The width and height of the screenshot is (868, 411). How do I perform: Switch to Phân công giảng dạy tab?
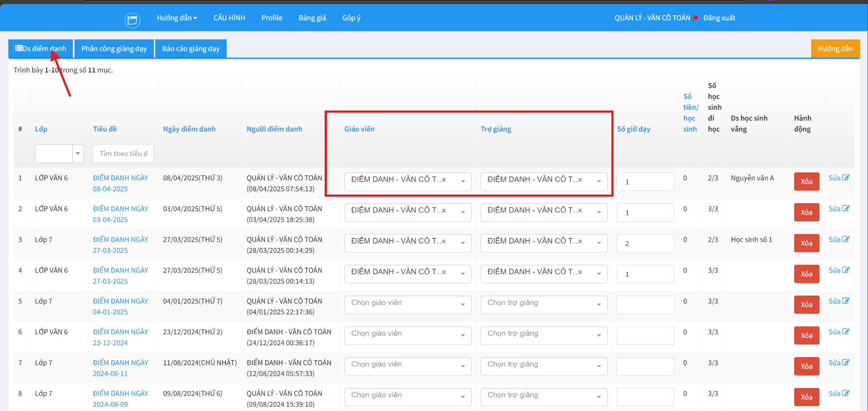(114, 49)
